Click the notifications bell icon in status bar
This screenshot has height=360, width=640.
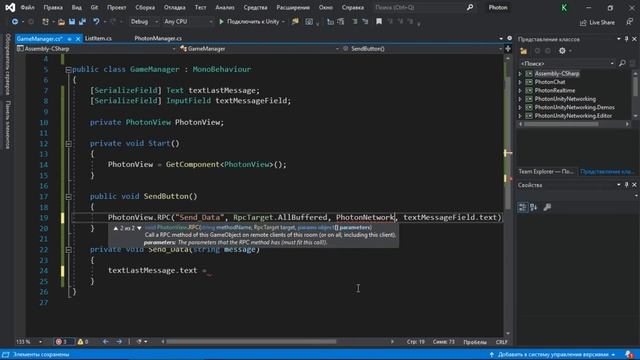pos(629,354)
